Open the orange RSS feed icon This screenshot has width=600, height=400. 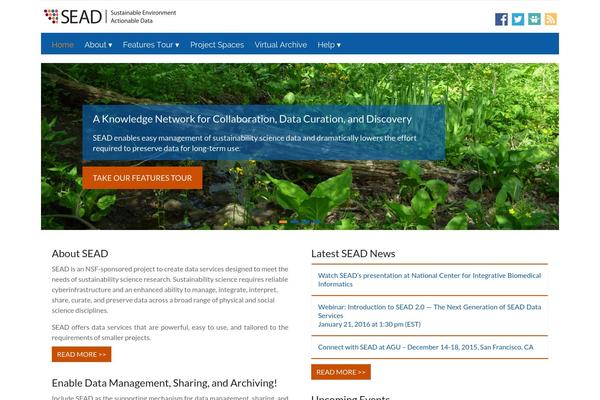551,19
